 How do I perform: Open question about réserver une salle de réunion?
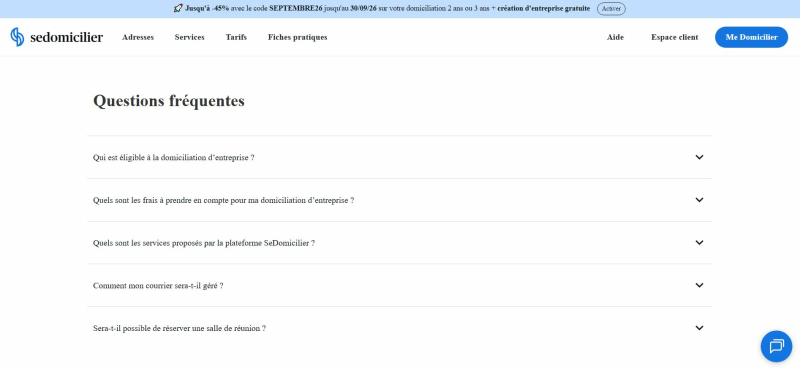(399, 328)
